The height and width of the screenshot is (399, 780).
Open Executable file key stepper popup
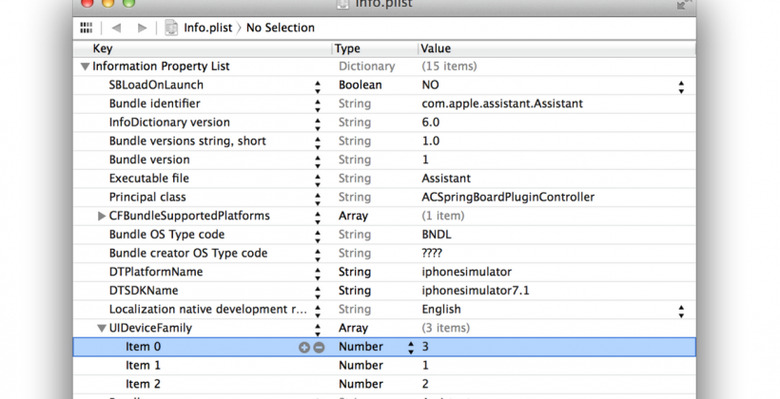[x=317, y=181]
